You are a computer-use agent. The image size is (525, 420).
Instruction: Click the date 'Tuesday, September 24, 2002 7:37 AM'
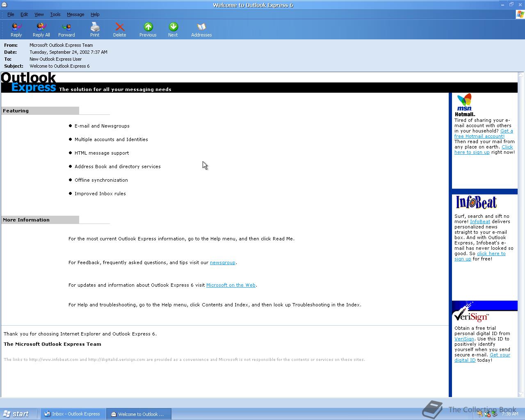coord(68,52)
